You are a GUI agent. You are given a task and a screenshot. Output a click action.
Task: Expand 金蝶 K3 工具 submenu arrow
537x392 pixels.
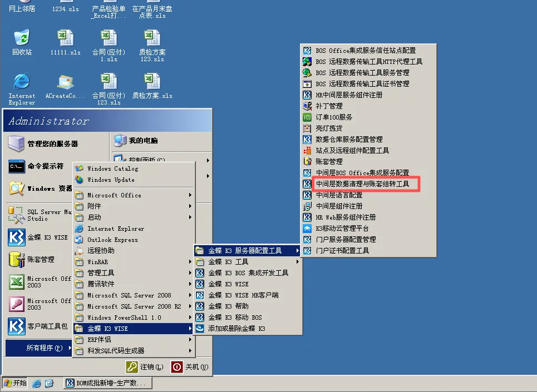pyautogui.click(x=297, y=262)
